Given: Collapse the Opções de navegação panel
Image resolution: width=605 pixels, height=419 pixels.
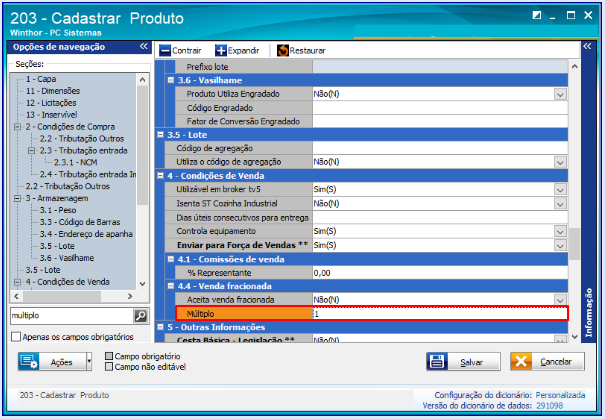Looking at the screenshot, I should click(x=144, y=47).
